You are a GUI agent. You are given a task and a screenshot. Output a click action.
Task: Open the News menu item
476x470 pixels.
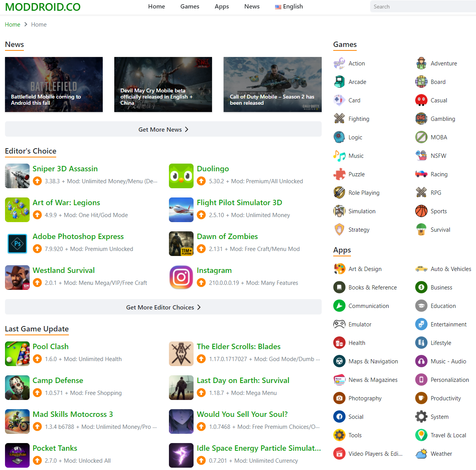(x=252, y=7)
